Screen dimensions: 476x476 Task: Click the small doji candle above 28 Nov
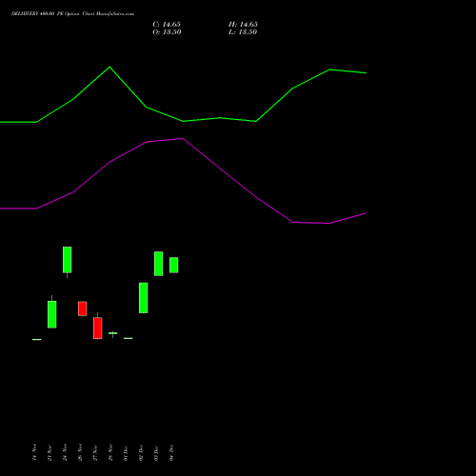[x=113, y=333]
